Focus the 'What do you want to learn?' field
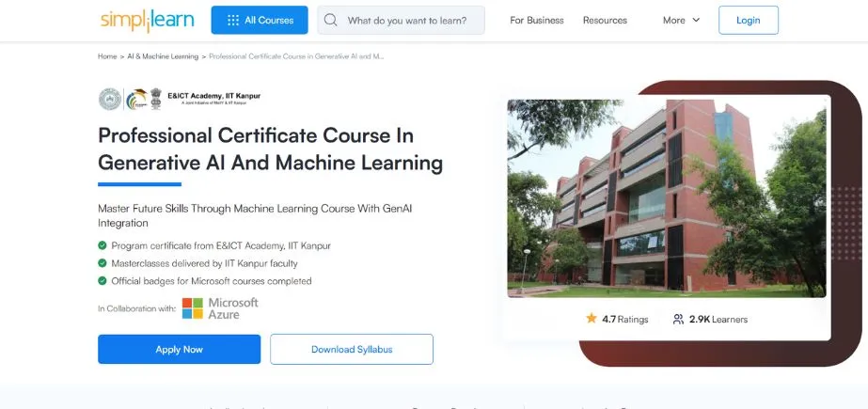The height and width of the screenshot is (409, 868). click(x=401, y=21)
